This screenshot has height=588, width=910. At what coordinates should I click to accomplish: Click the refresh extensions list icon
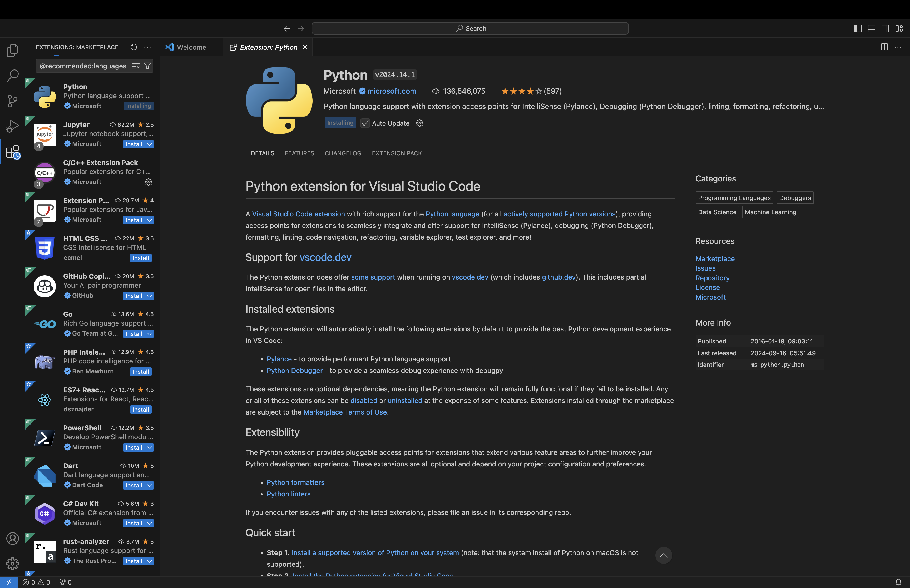[133, 47]
